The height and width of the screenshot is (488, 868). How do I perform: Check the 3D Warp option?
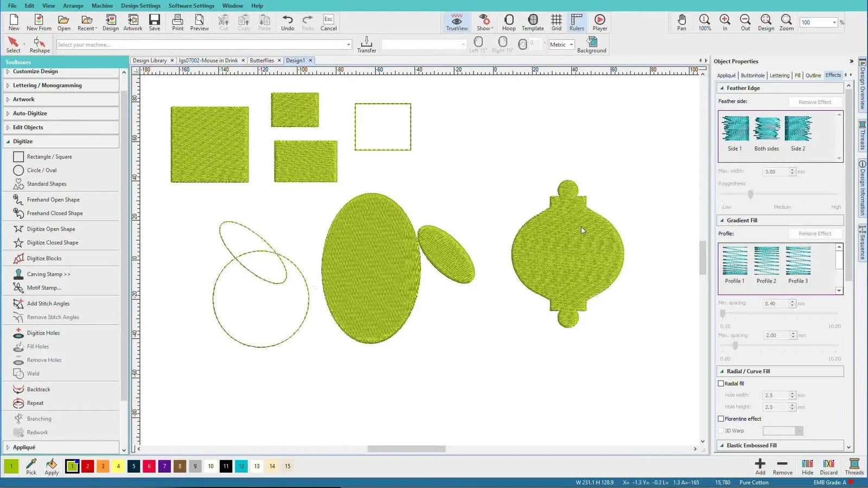click(722, 430)
